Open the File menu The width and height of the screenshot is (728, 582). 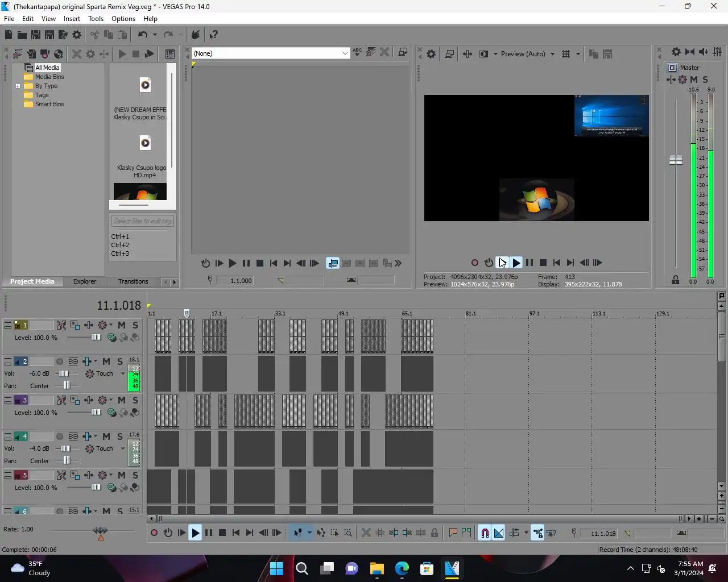[9, 19]
